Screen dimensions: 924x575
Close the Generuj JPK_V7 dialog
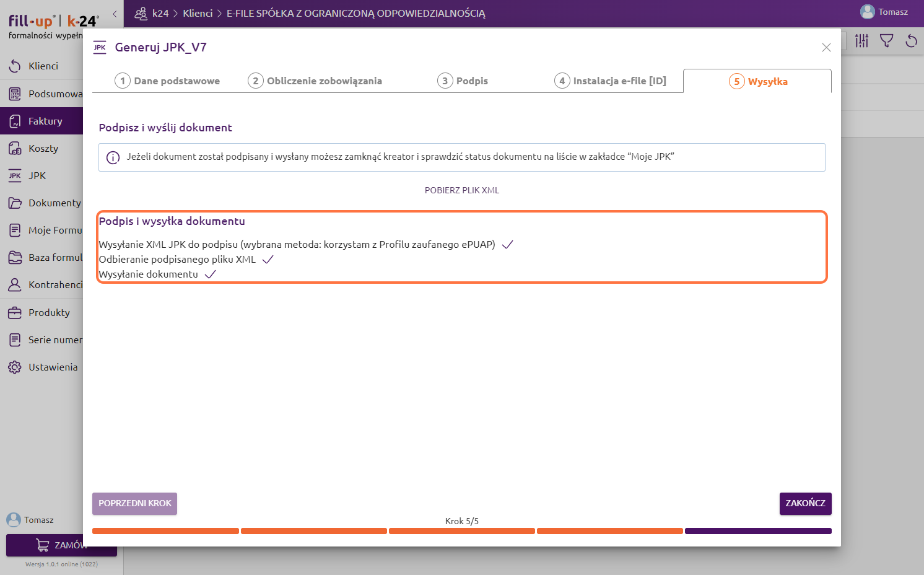point(826,48)
